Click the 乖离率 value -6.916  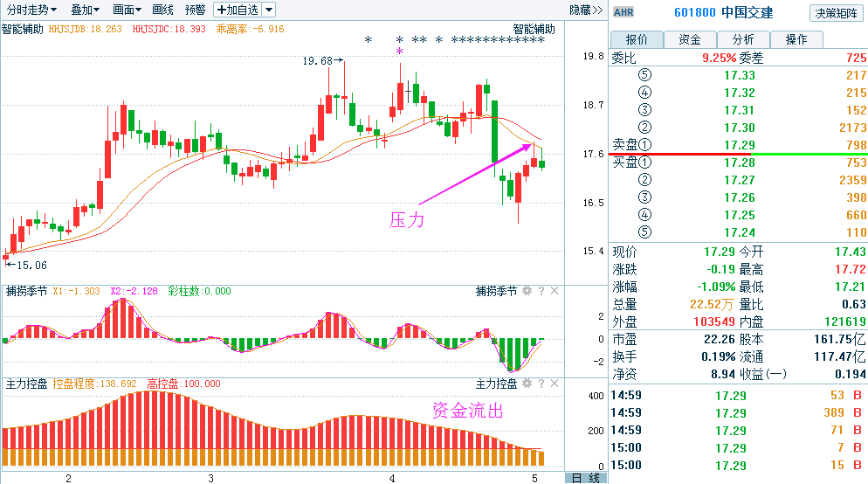pos(267,29)
